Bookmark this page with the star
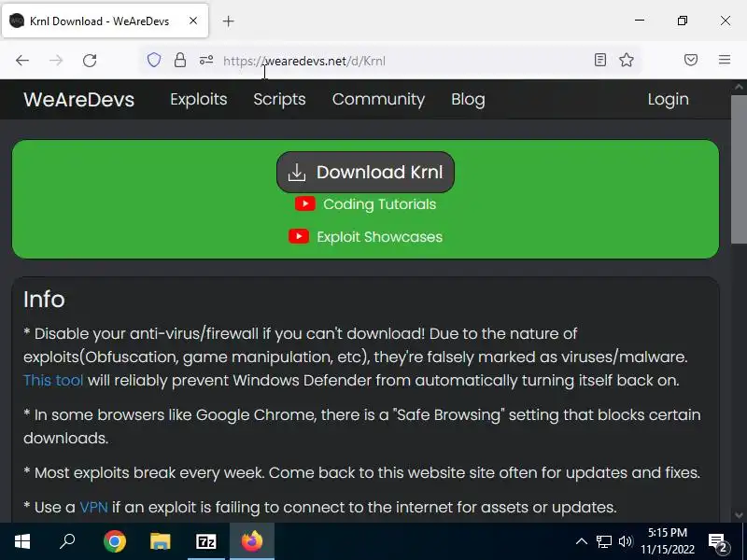Screen dimensions: 747x560 [627, 60]
